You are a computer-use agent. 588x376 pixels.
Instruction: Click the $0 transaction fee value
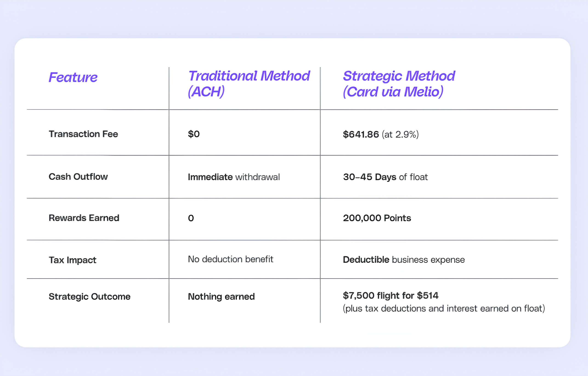(x=194, y=134)
